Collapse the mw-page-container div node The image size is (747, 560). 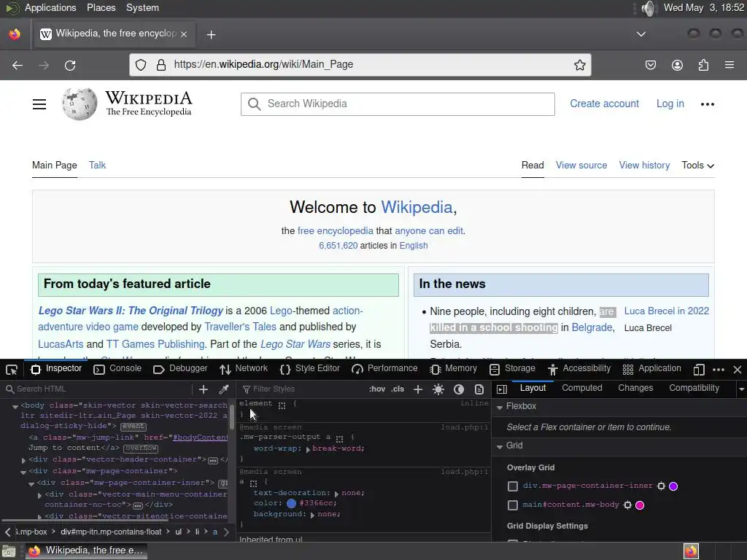coord(23,472)
